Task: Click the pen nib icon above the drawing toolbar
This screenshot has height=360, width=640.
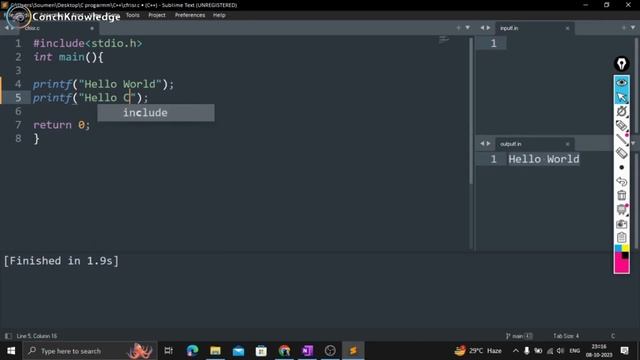Action: tap(621, 64)
